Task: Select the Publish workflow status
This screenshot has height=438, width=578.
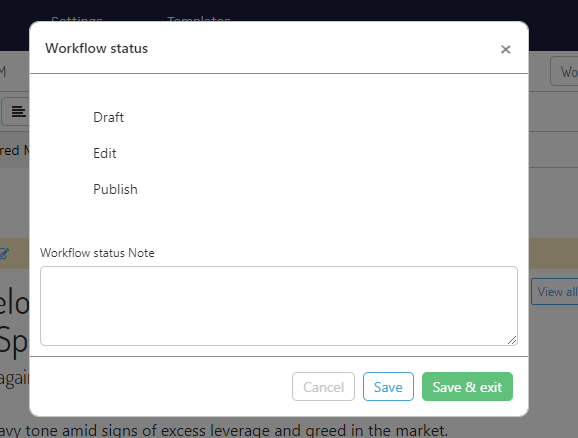Action: [x=115, y=190]
